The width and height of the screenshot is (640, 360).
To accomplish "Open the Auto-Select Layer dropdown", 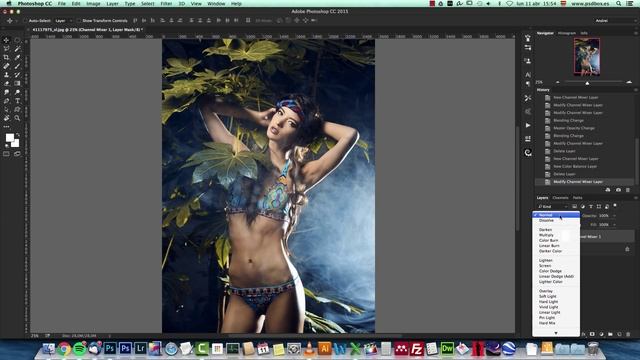I will (63, 20).
